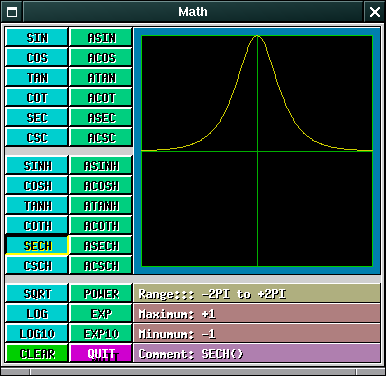Plot the ACSCH function

[x=101, y=265]
